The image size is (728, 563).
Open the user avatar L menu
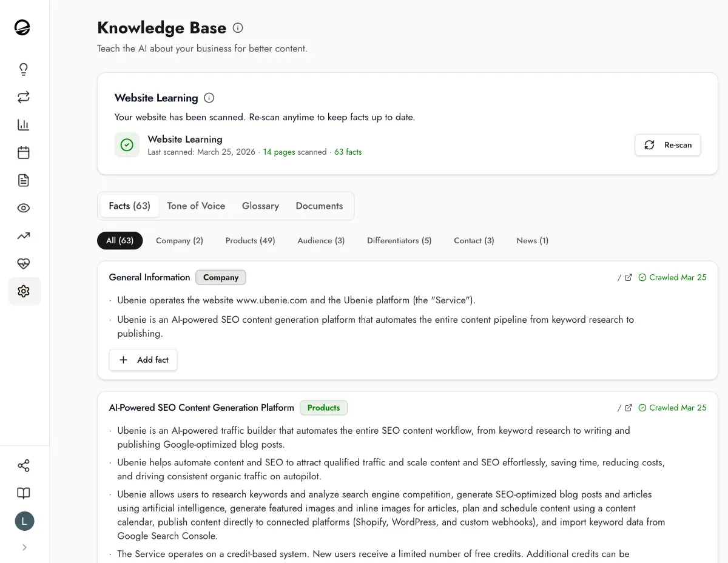[24, 521]
